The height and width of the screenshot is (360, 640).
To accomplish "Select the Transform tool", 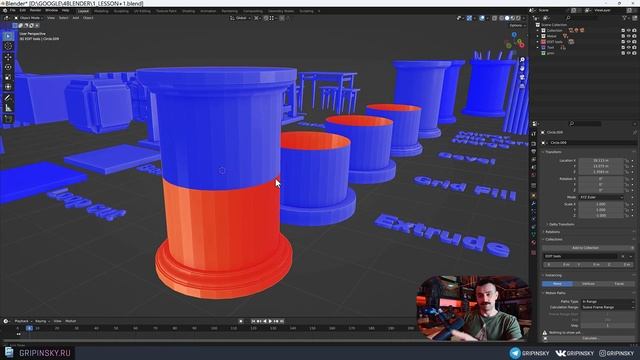I will [x=8, y=87].
